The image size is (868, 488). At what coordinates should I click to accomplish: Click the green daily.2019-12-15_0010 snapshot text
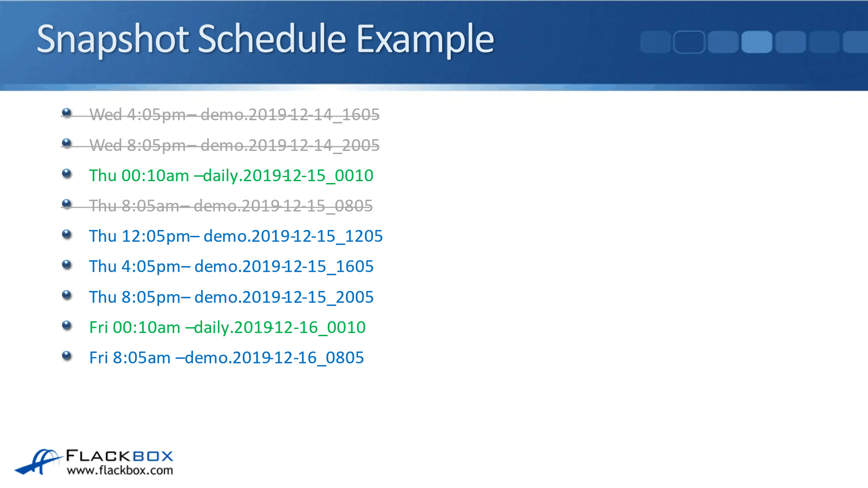tap(288, 176)
